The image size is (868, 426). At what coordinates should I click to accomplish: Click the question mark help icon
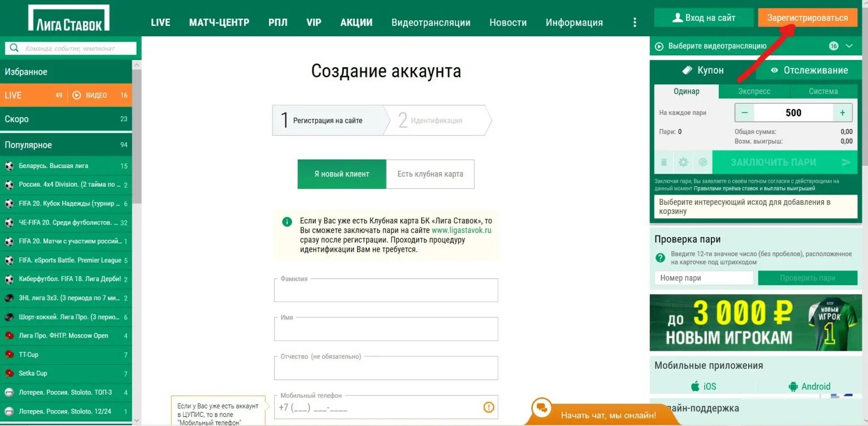click(660, 257)
